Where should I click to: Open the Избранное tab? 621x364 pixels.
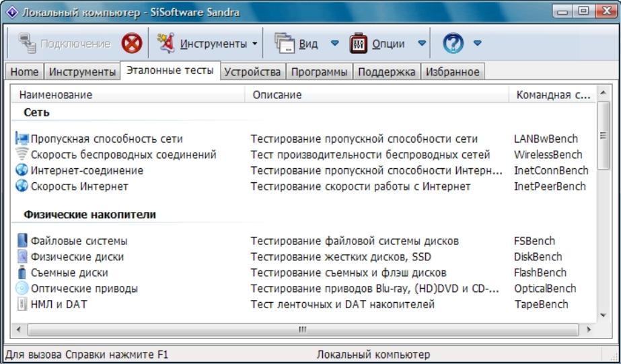pos(452,72)
